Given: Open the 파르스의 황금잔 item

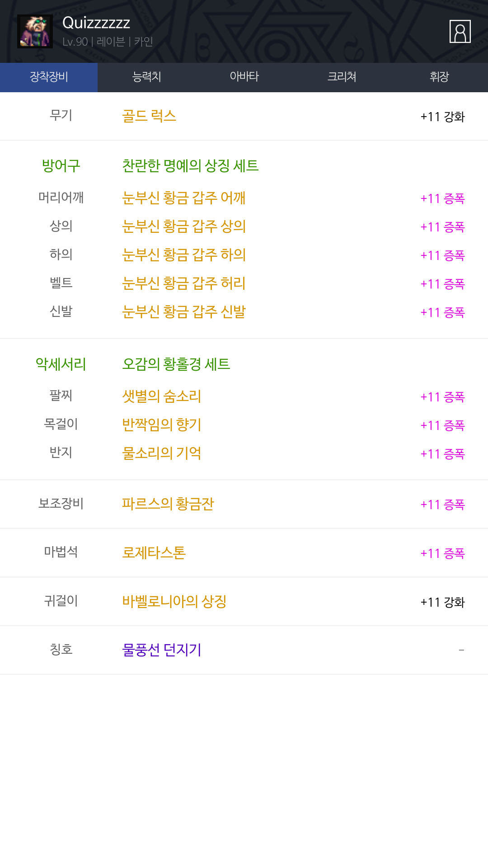Looking at the screenshot, I should tap(168, 504).
